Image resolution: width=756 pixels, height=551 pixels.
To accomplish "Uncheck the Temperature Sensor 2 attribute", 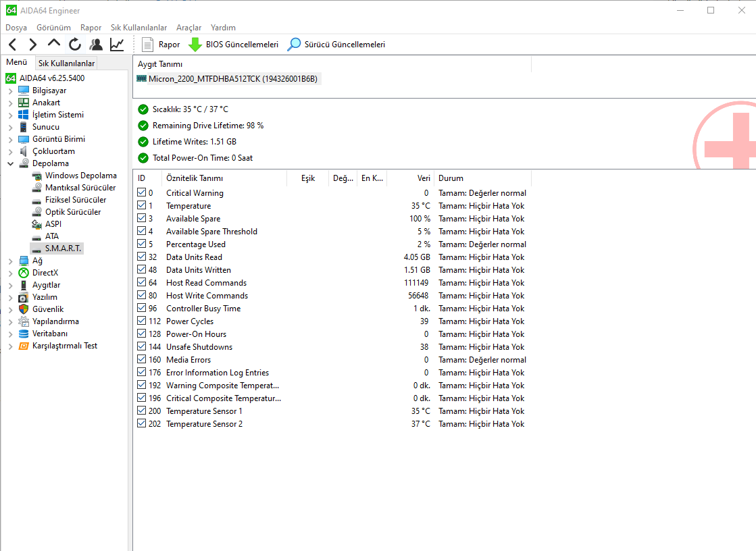I will coord(141,423).
